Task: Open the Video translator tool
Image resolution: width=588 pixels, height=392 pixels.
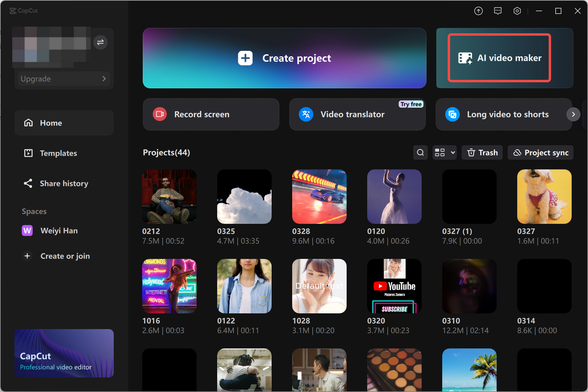Action: pyautogui.click(x=357, y=114)
